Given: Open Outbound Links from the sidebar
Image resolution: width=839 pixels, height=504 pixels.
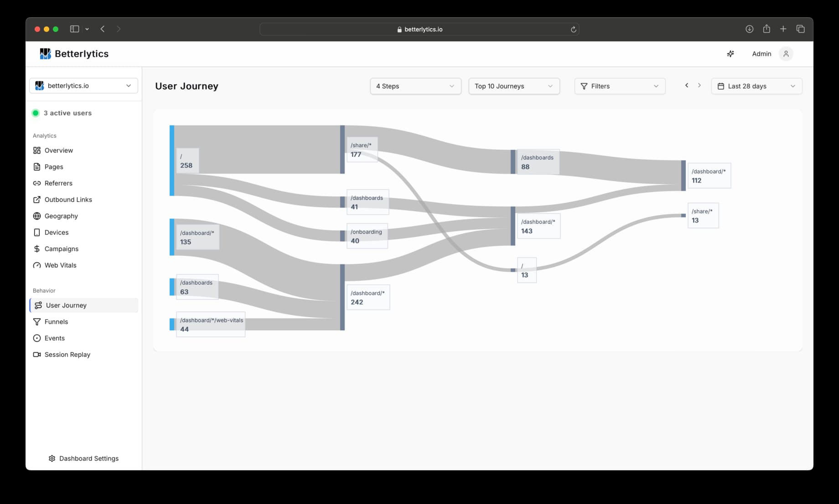Looking at the screenshot, I should tap(37, 199).
